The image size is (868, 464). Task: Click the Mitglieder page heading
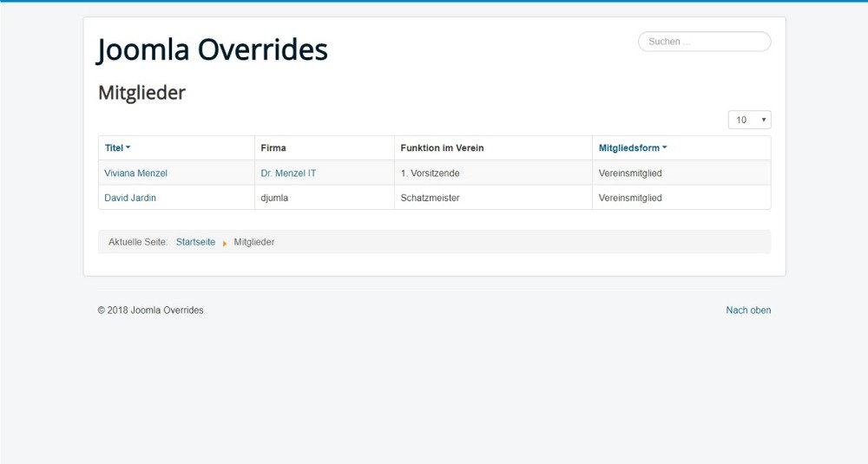click(141, 92)
